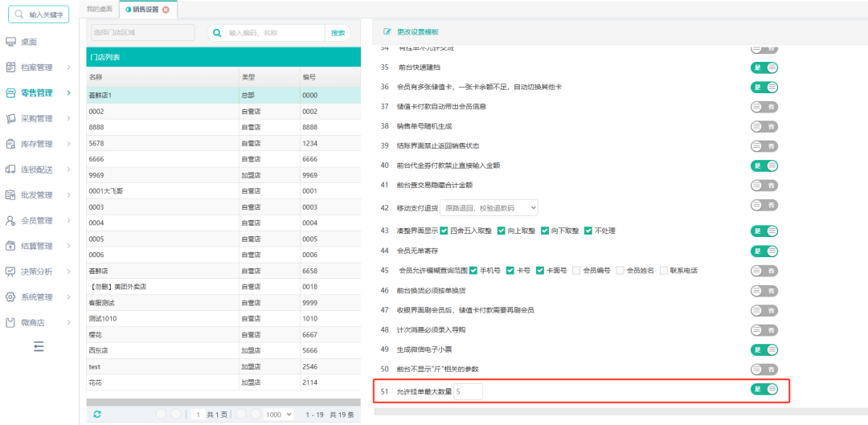This screenshot has height=425, width=868.
Task: Click the search icon in sidebar keyword box
Action: tap(19, 14)
